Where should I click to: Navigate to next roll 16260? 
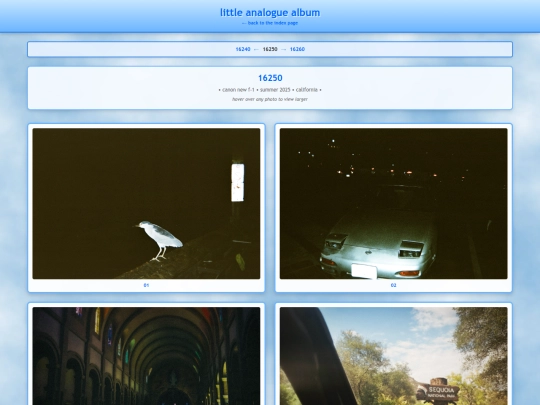click(297, 49)
